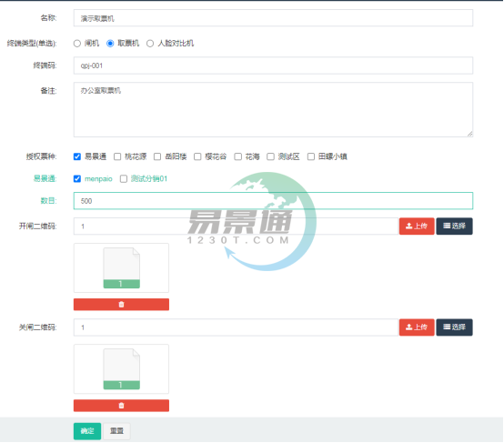Viewport: 504px width, 443px height.
Task: Select the 闸机 terminal type radio
Action: (76, 44)
